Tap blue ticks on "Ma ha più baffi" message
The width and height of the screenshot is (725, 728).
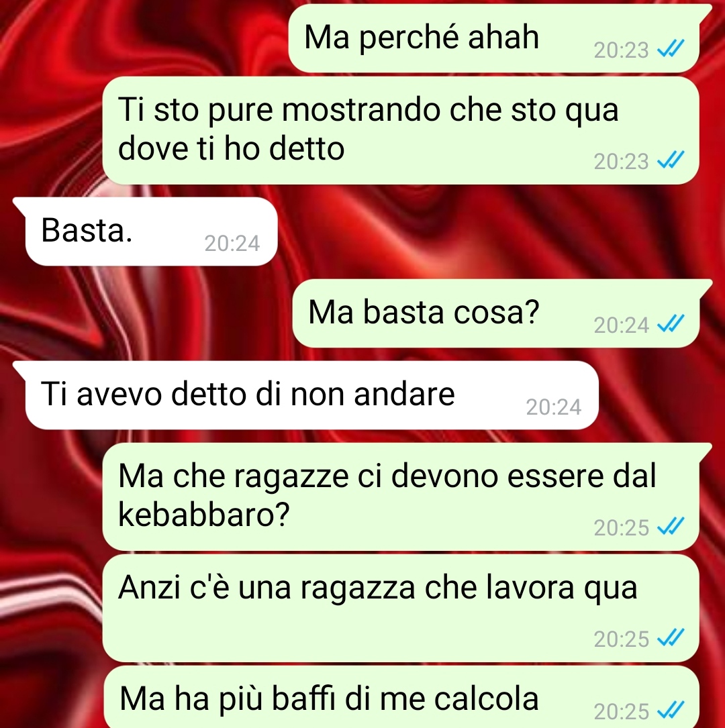[670, 711]
